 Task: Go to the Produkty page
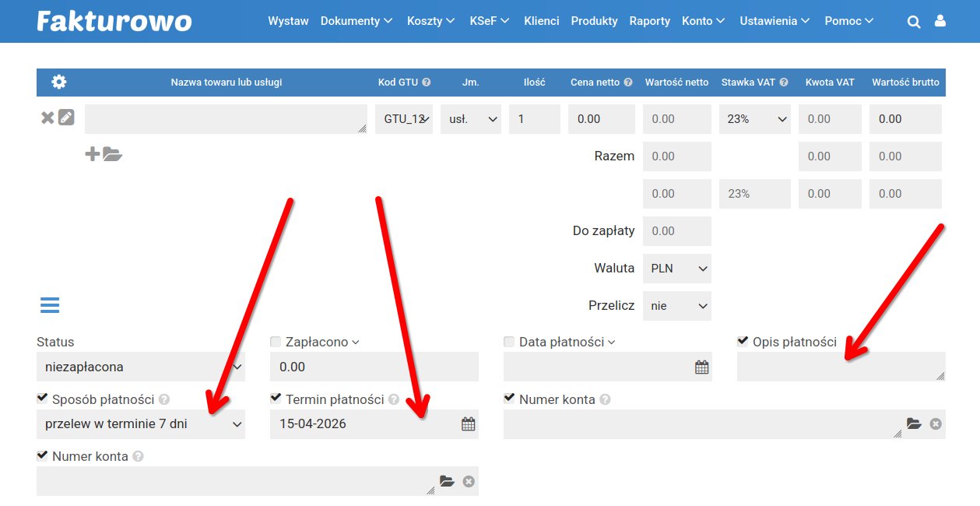(x=594, y=21)
